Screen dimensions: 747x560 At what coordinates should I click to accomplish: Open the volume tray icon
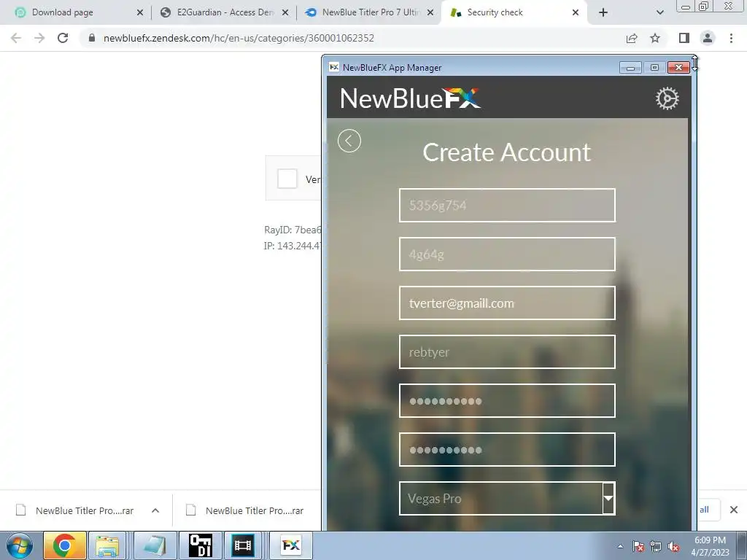(673, 547)
